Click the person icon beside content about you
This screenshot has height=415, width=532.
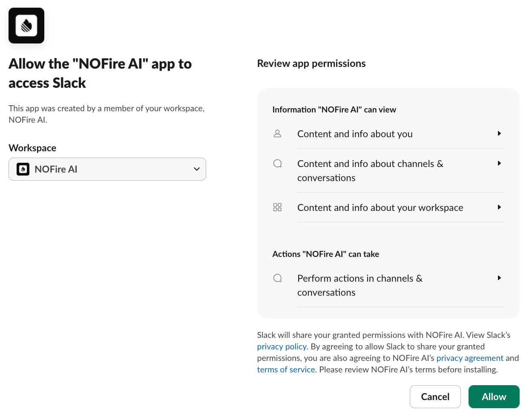point(277,133)
